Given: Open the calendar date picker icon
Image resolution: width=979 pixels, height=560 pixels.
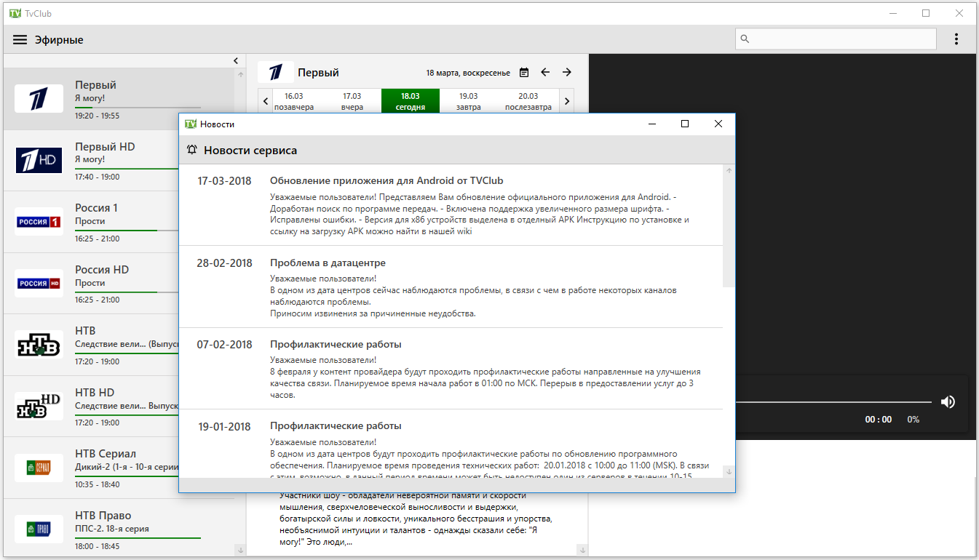Looking at the screenshot, I should pyautogui.click(x=524, y=73).
